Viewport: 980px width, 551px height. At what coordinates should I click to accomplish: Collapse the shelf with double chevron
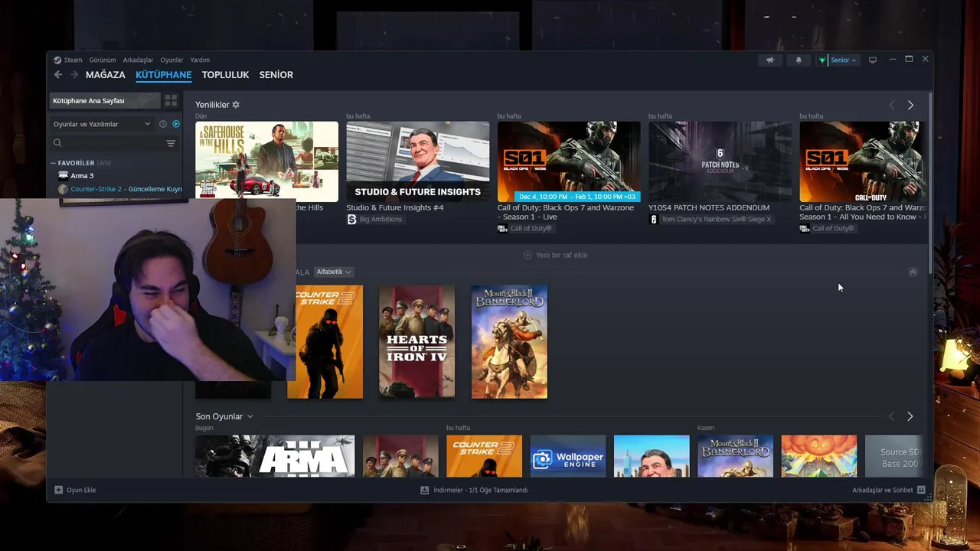913,272
